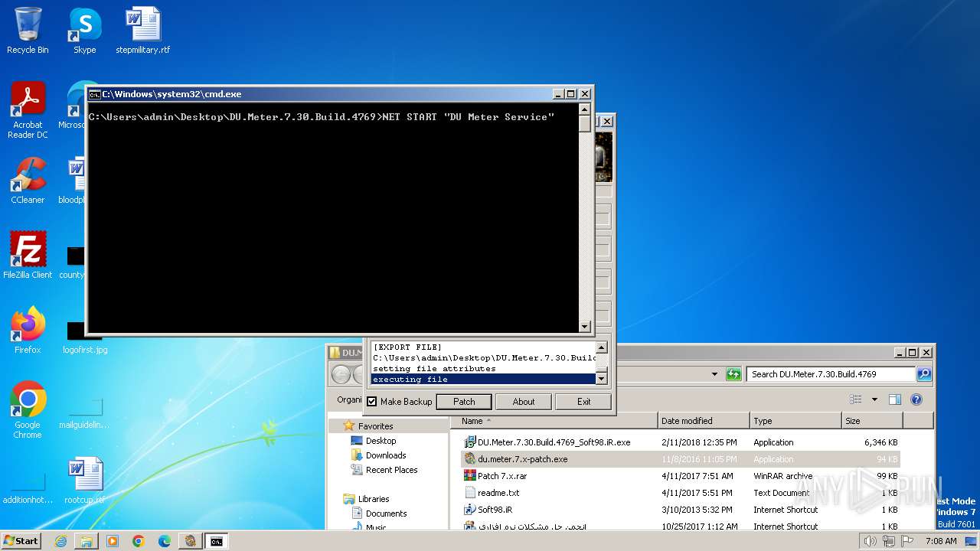
Task: Open Google Chrome desktop shortcut
Action: click(28, 409)
